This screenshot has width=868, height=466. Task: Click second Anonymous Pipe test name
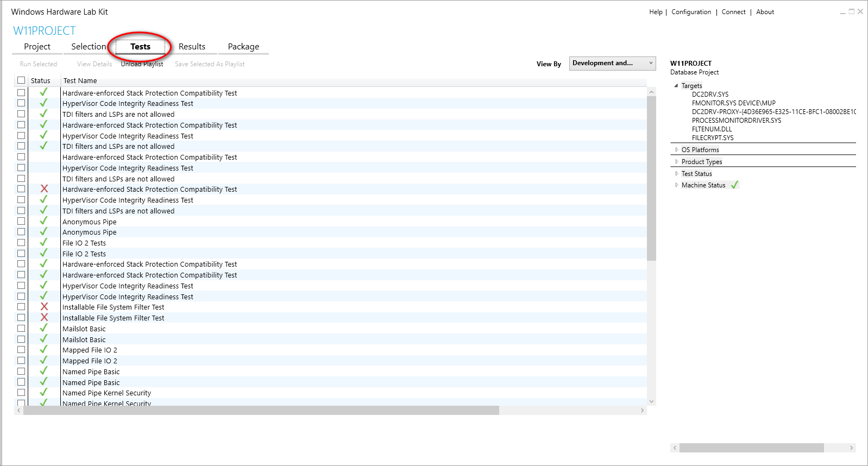pos(89,232)
